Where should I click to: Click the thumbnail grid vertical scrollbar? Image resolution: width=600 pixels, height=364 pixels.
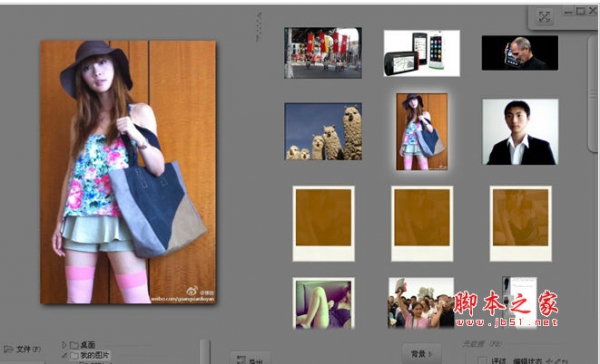[x=593, y=94]
